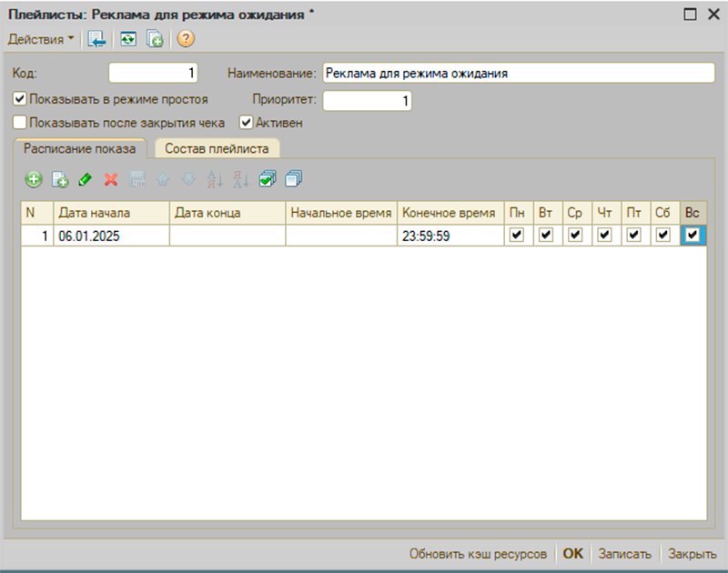Click the Обновить кэш ресурсов button

[478, 554]
